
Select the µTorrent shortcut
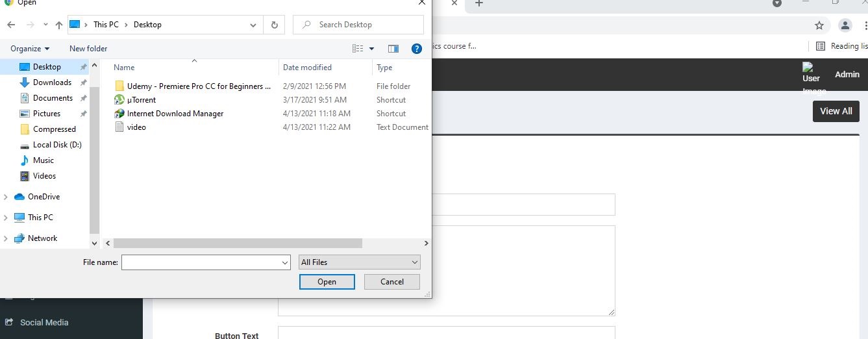[x=141, y=100]
